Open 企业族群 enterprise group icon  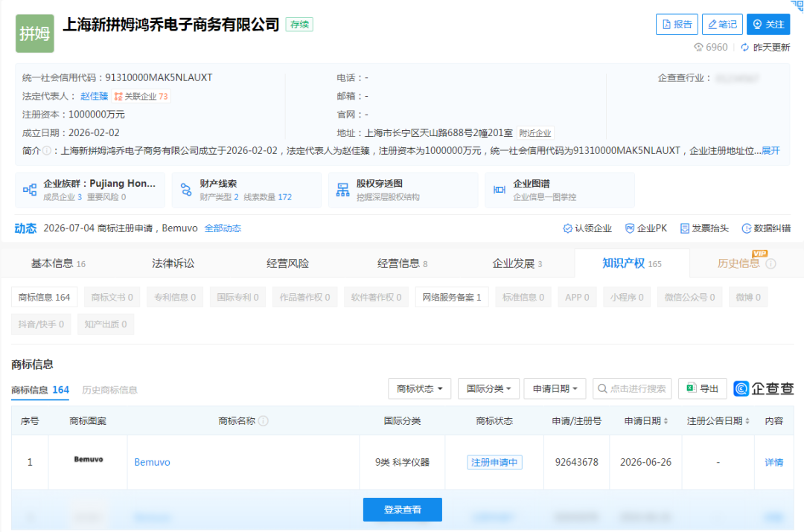[x=30, y=190]
